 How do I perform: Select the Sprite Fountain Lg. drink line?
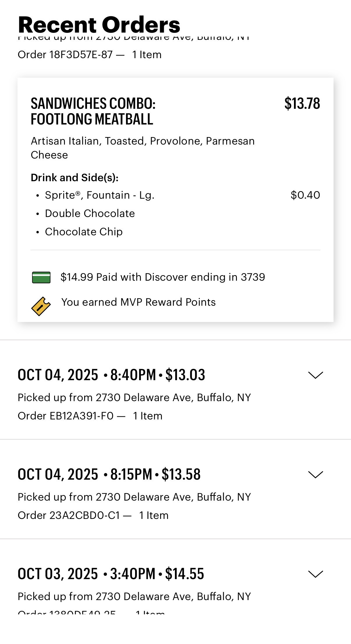pyautogui.click(x=100, y=195)
